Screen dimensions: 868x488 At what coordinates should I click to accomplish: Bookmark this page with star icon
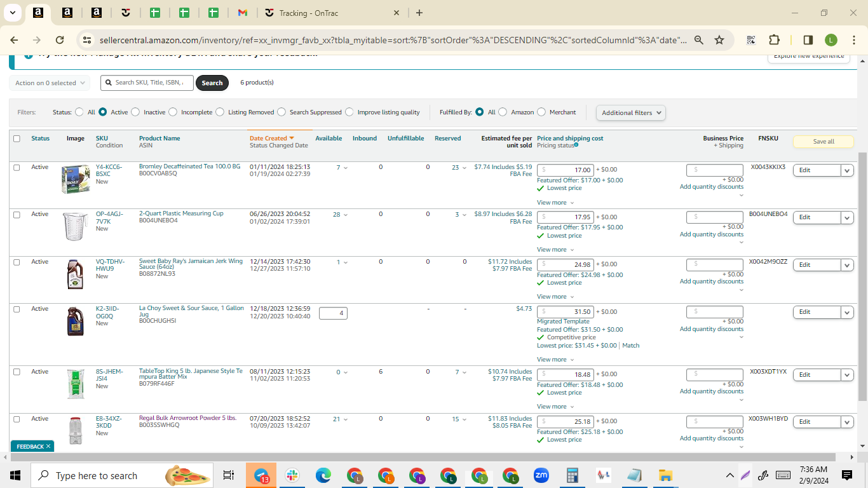coord(719,40)
